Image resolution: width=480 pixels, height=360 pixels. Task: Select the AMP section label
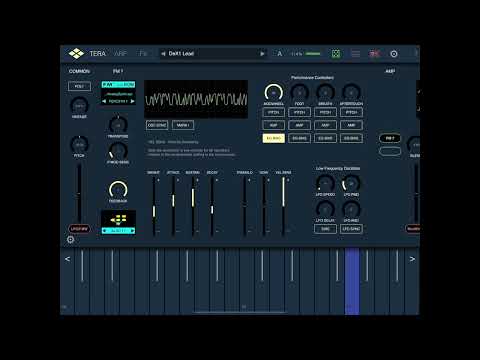click(x=390, y=71)
